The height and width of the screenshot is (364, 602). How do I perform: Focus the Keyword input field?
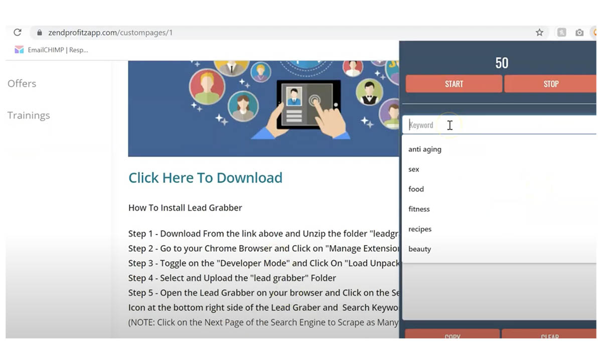click(499, 125)
